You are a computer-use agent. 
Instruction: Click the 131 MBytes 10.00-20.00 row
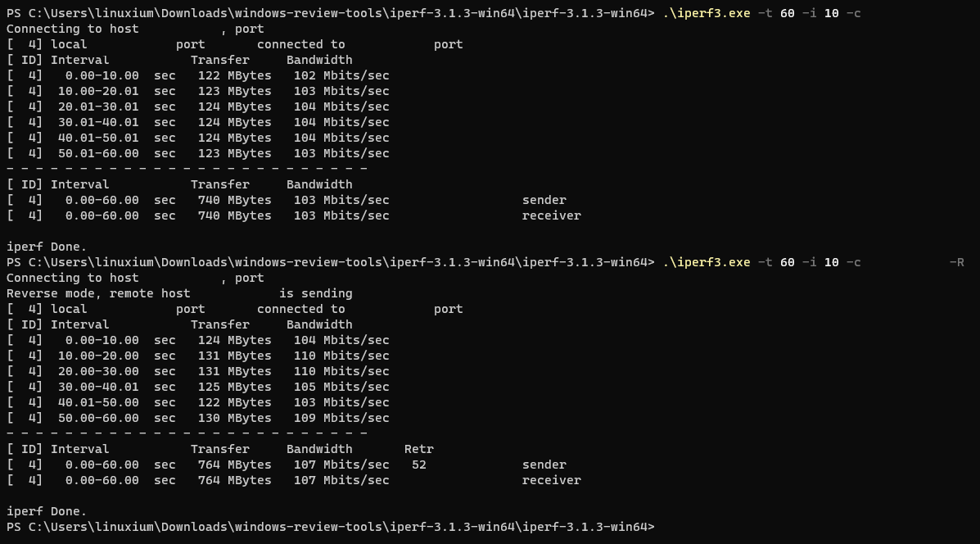click(x=197, y=356)
